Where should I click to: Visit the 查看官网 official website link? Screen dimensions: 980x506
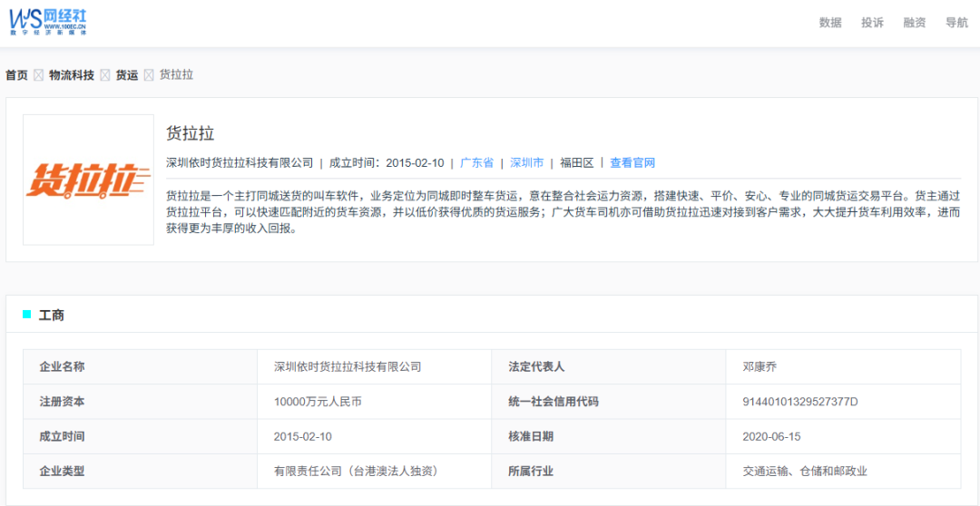coord(632,163)
